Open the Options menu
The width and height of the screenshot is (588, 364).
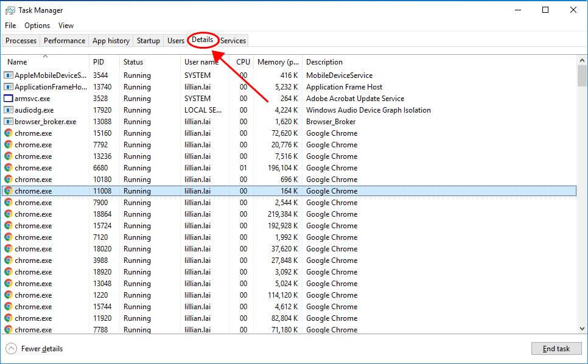[37, 26]
